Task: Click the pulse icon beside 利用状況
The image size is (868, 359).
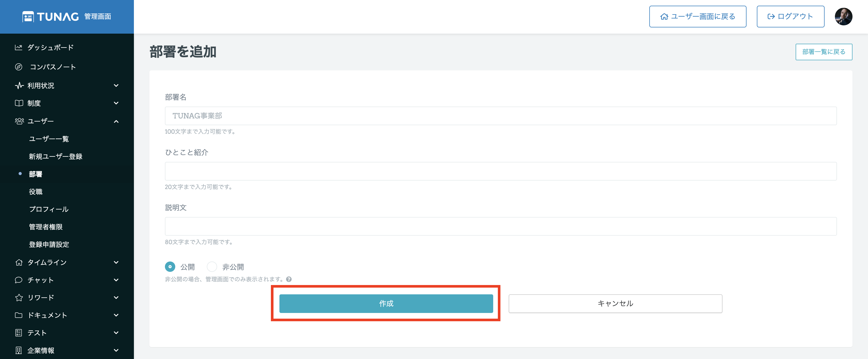Action: coord(19,86)
